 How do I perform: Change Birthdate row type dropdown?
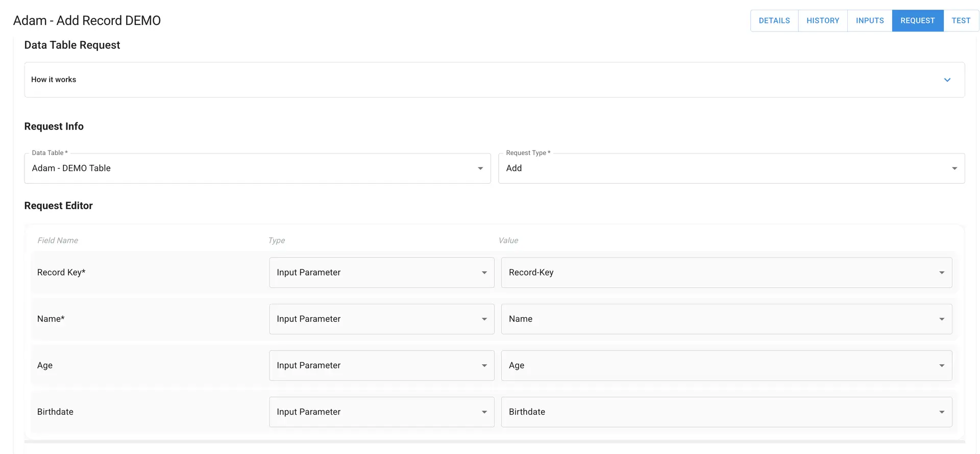(x=382, y=412)
